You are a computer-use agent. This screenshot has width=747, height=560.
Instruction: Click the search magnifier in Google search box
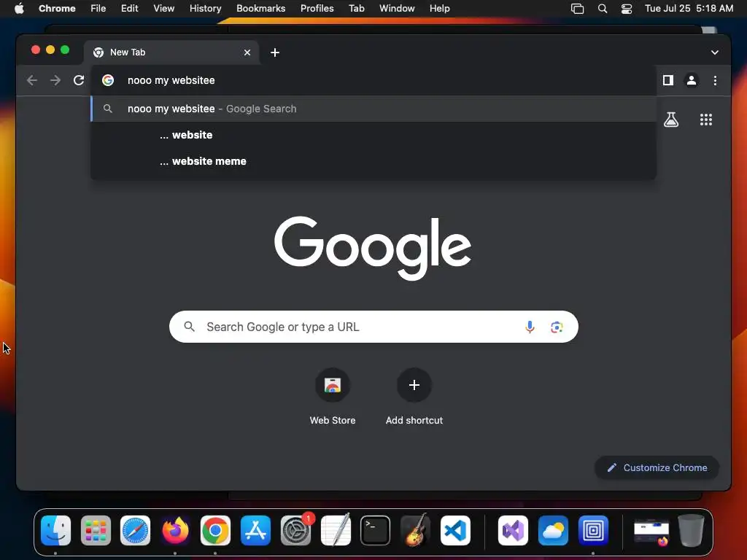pyautogui.click(x=189, y=327)
